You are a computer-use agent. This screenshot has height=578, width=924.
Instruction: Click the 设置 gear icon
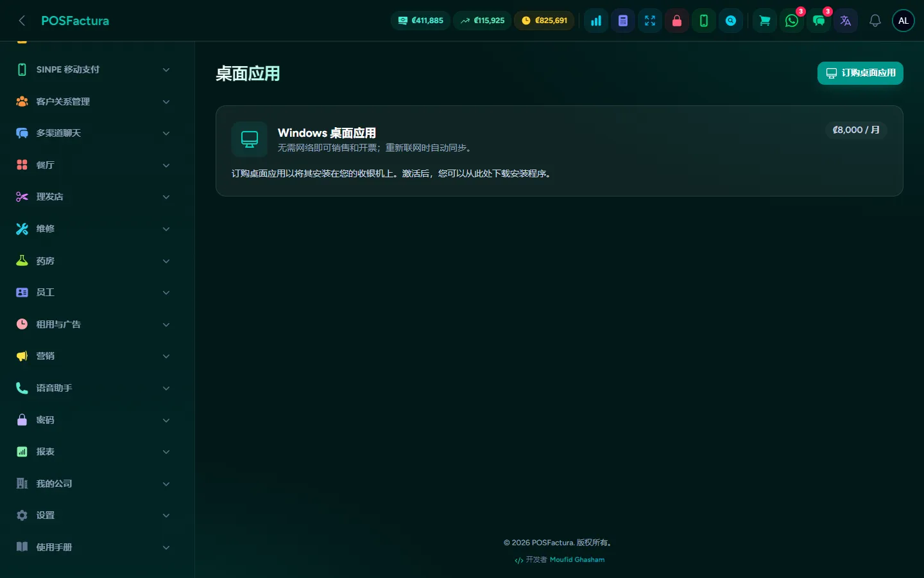tap(22, 515)
